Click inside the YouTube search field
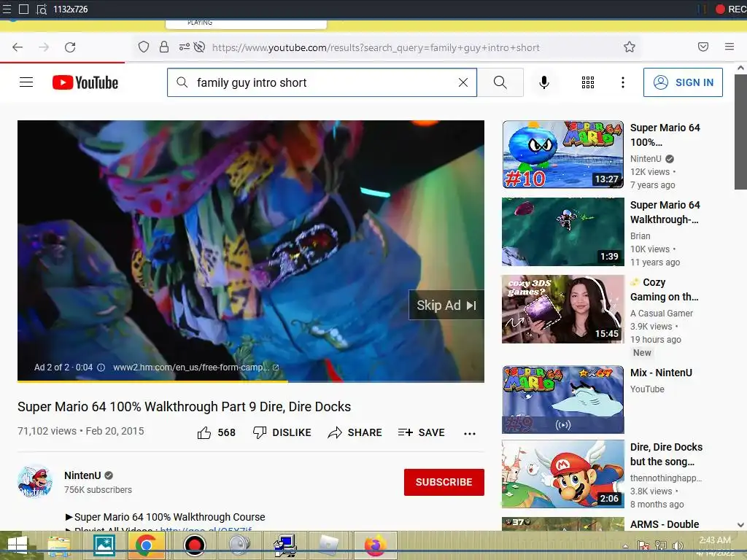 [x=322, y=82]
